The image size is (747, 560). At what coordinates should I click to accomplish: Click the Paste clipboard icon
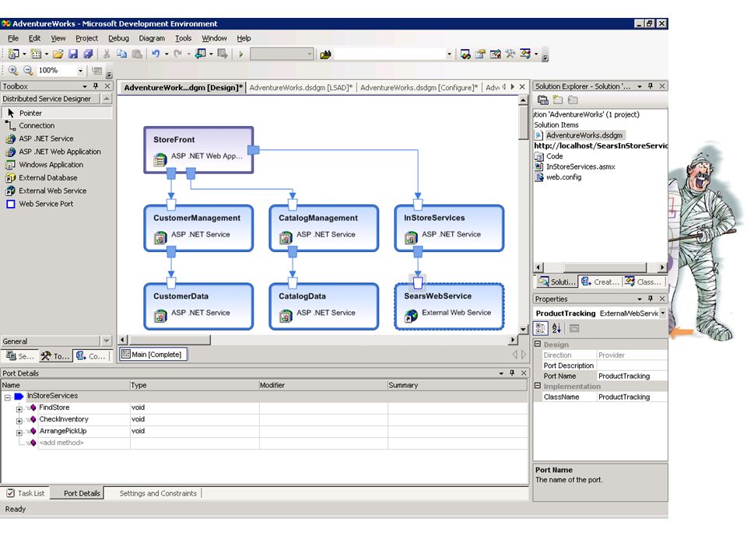tap(137, 54)
